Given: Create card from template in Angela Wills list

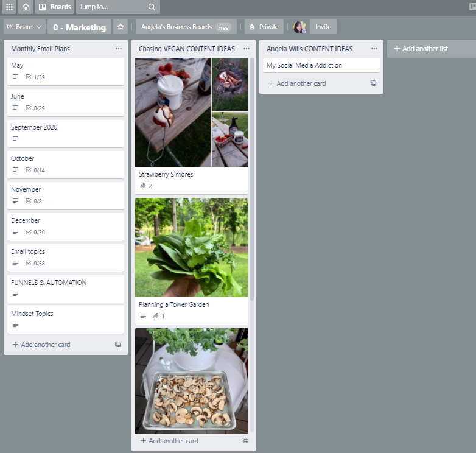Looking at the screenshot, I should pyautogui.click(x=373, y=83).
